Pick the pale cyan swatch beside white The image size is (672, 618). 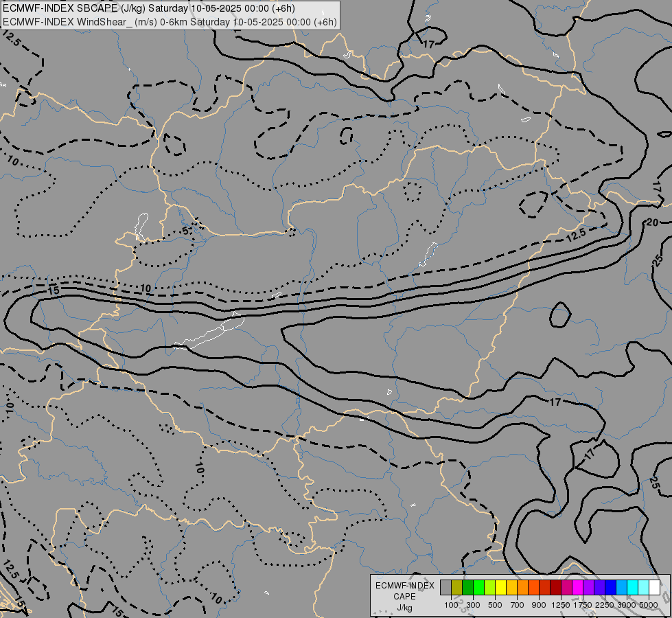coord(643,587)
